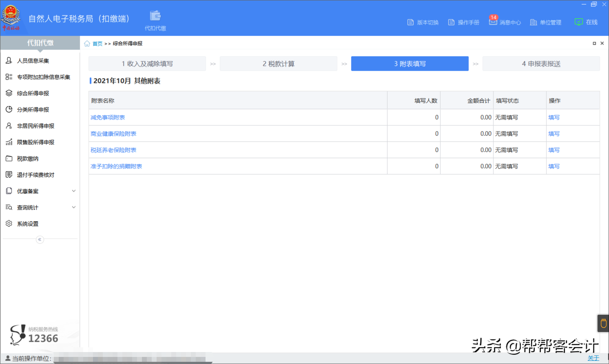
Task: Maximize the inner 综合所得申报 panel
Action: (x=594, y=43)
